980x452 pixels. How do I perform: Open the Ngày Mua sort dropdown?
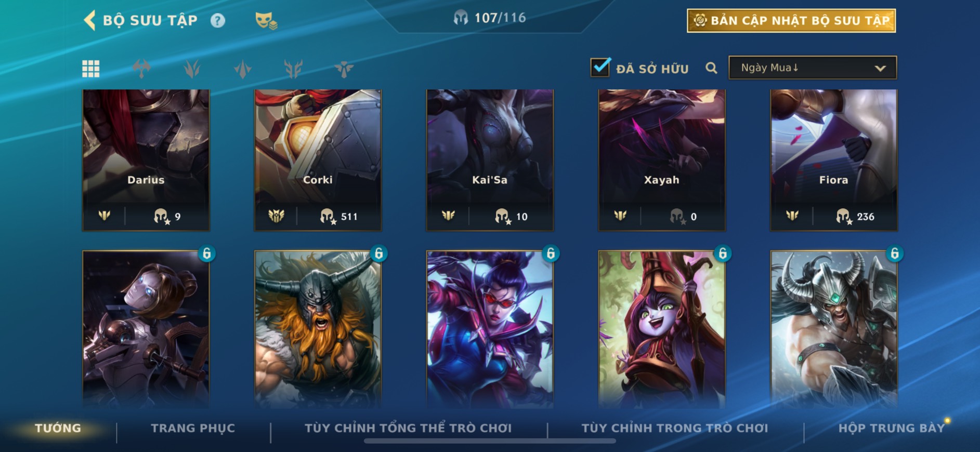coord(813,68)
